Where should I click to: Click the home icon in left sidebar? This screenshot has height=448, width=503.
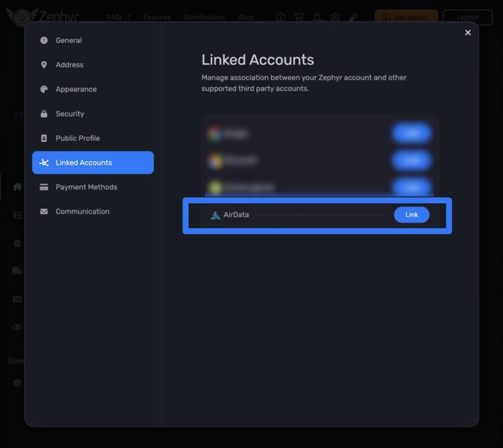click(17, 187)
